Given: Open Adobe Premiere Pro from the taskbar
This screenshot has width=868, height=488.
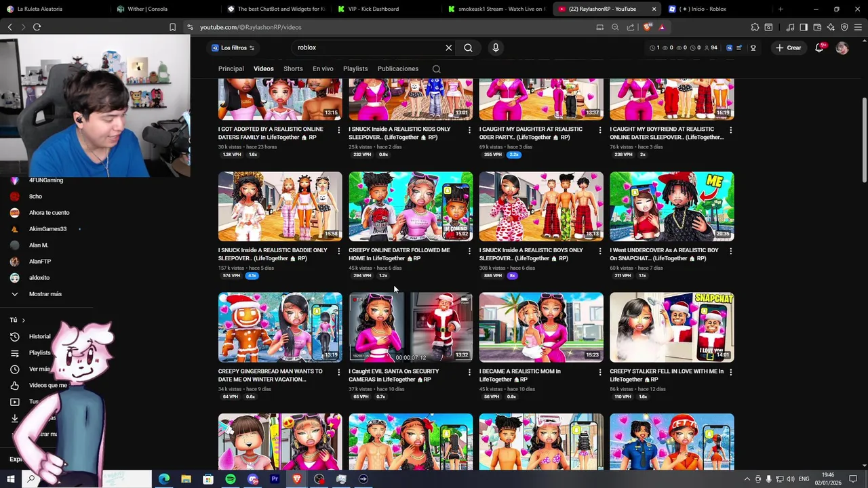Looking at the screenshot, I should click(x=275, y=479).
